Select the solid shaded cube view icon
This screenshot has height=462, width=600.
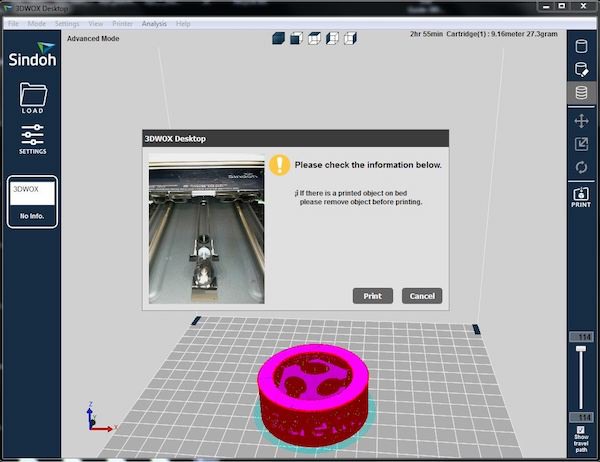click(x=279, y=38)
